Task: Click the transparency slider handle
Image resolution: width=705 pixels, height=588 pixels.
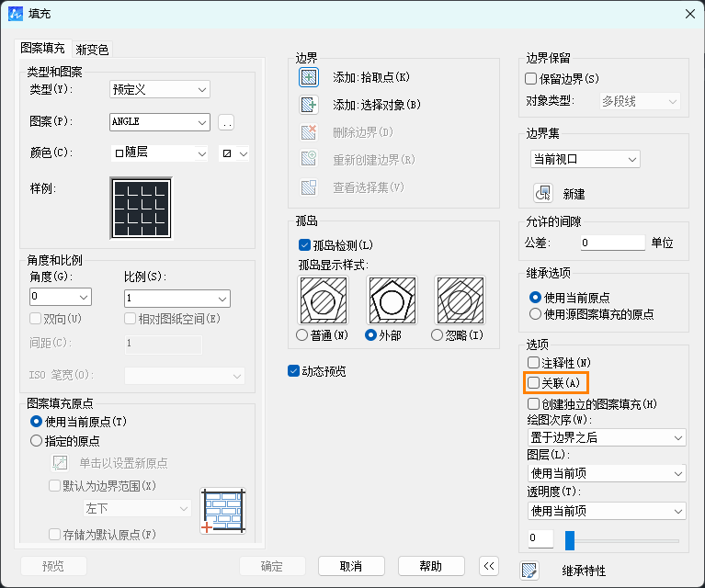Action: (570, 540)
